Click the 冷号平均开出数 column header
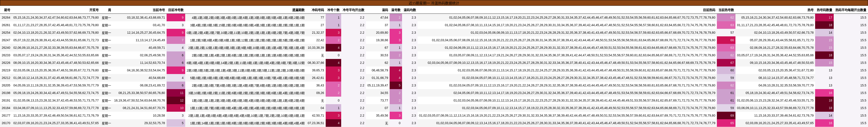This screenshot has width=868, height=127. [x=354, y=10]
